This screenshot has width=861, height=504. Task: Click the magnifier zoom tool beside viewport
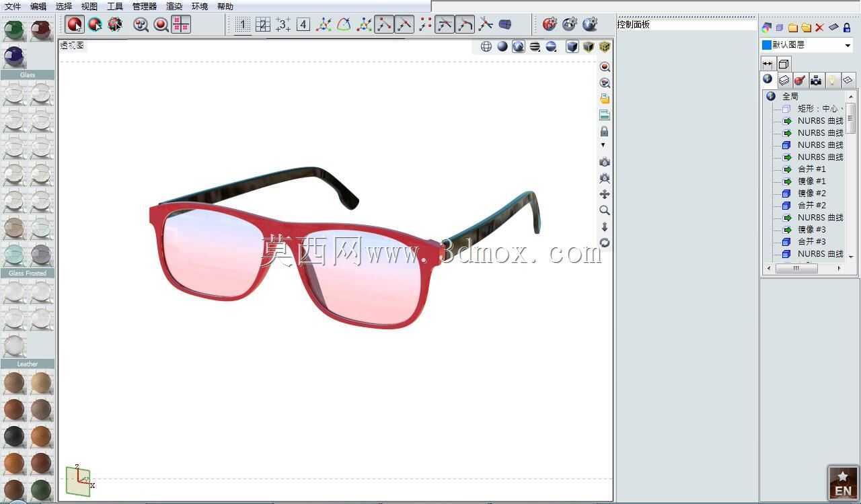[605, 210]
